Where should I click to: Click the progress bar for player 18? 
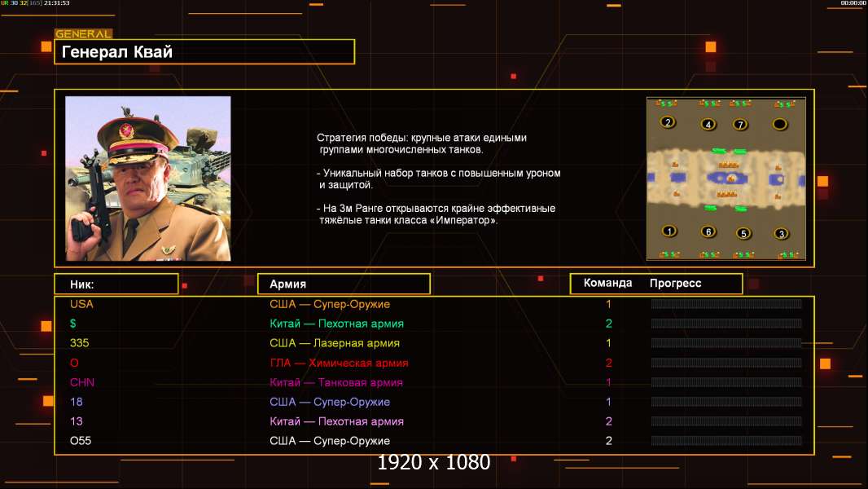coord(726,402)
